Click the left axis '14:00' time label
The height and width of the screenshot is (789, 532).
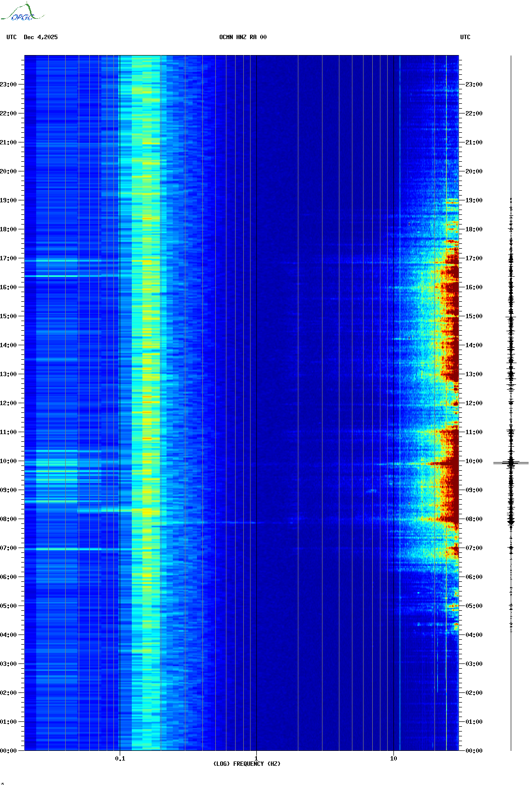coord(8,345)
